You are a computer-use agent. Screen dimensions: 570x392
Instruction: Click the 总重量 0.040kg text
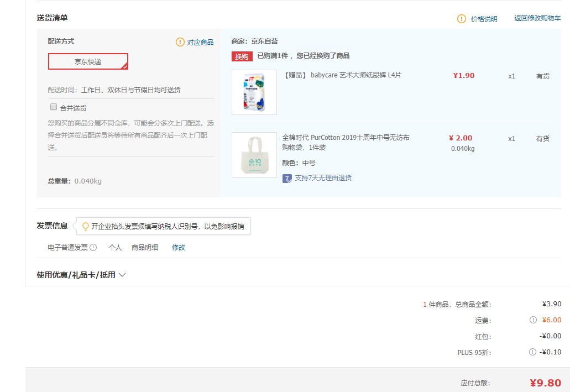click(x=75, y=181)
